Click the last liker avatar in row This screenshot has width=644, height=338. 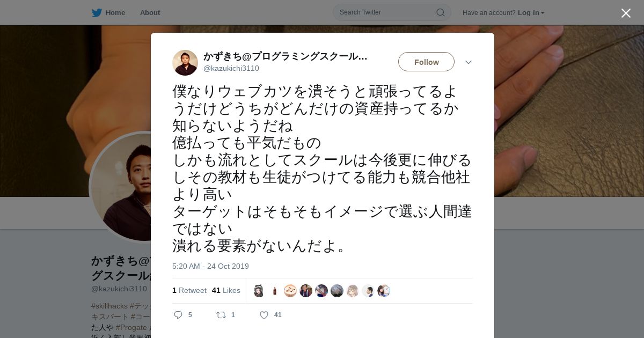(384, 291)
